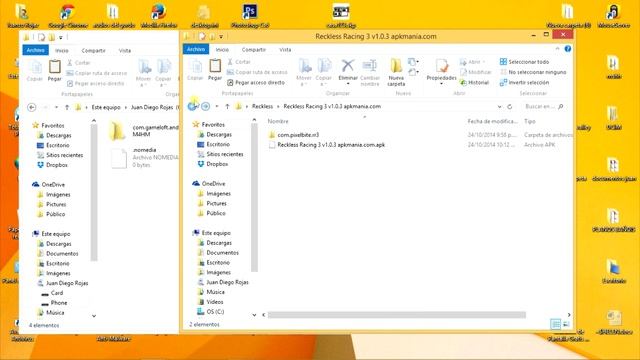Click Copiar in left Explorer window

click(x=35, y=71)
